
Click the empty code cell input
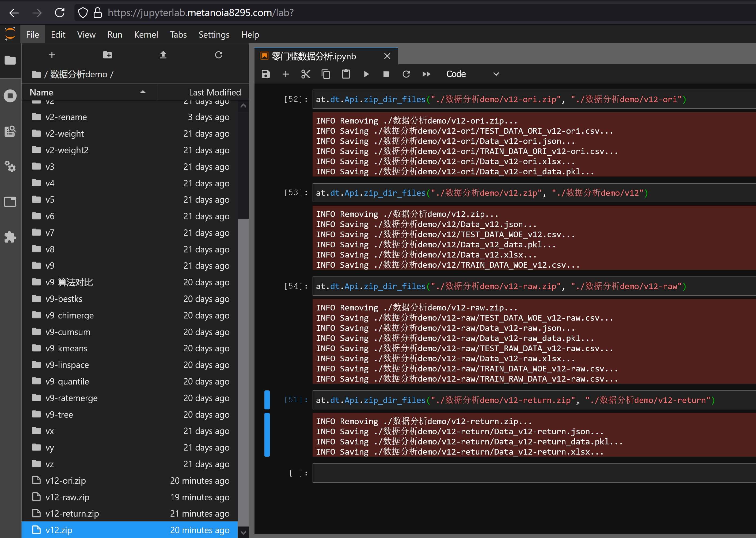point(530,473)
